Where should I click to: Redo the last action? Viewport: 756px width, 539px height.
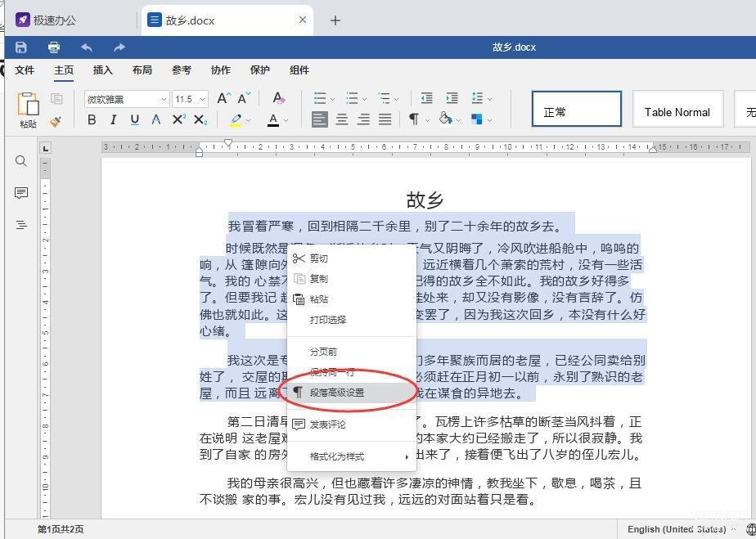(x=119, y=47)
